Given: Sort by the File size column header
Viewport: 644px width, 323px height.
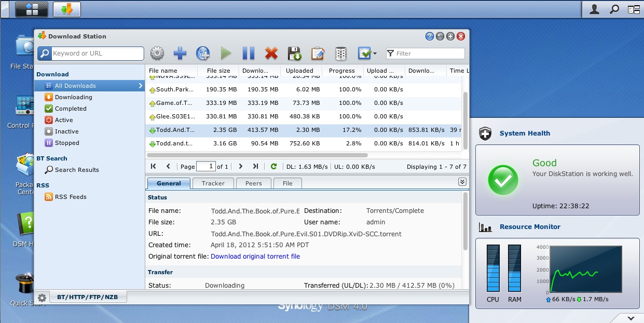Looking at the screenshot, I should click(x=218, y=71).
